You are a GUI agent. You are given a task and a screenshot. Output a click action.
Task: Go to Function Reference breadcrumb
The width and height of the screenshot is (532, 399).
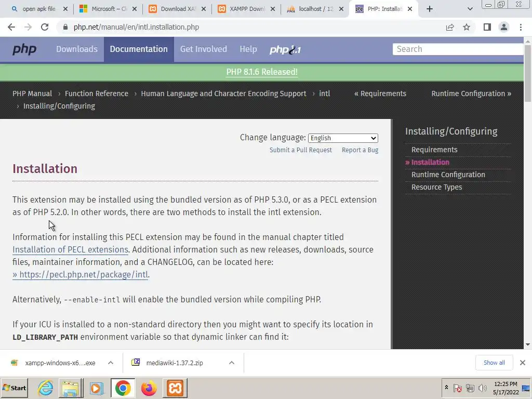tap(96, 94)
